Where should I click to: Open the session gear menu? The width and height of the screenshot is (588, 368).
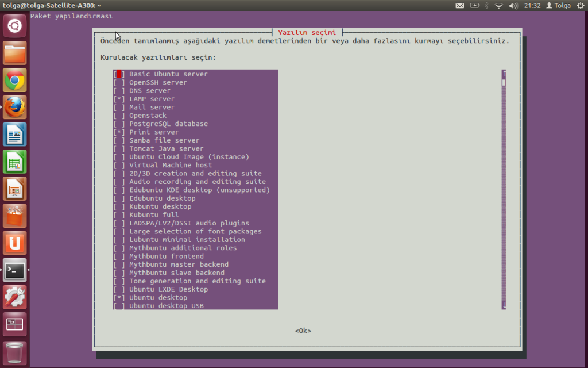pos(580,6)
